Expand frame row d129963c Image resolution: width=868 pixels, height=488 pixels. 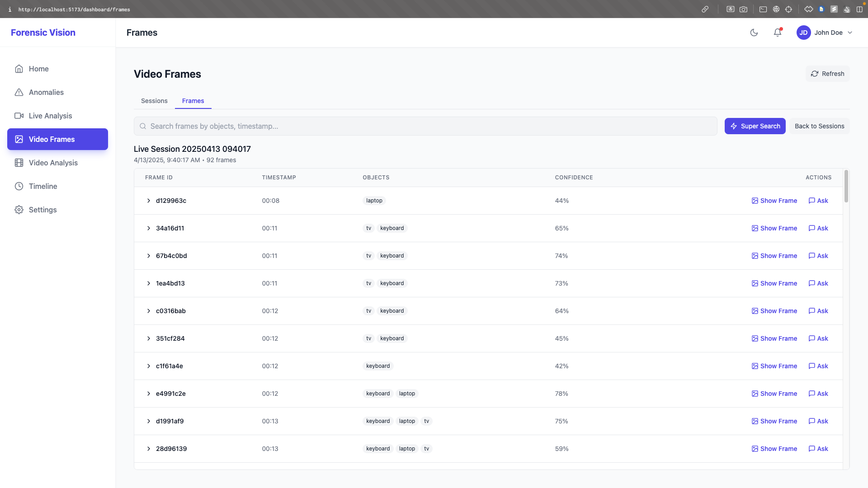click(x=148, y=201)
